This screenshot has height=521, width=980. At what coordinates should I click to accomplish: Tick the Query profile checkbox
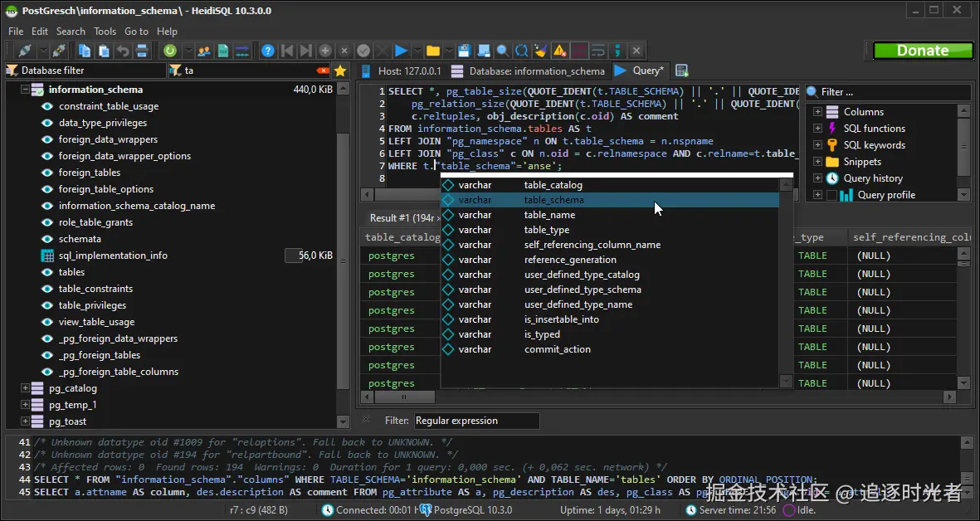point(831,195)
